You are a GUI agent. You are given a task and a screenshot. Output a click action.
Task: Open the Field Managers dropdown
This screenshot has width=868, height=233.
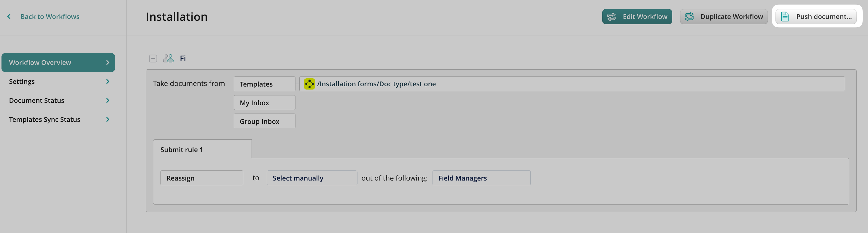(481, 178)
